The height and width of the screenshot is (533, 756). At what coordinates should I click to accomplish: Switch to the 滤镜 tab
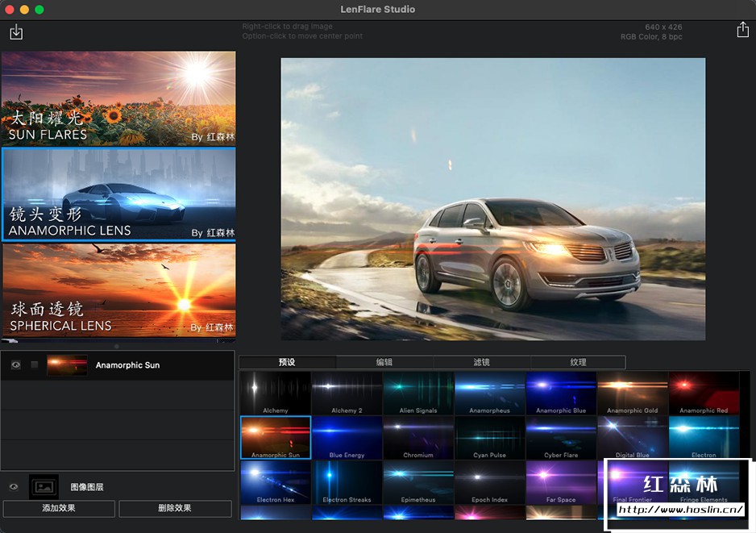pos(481,363)
